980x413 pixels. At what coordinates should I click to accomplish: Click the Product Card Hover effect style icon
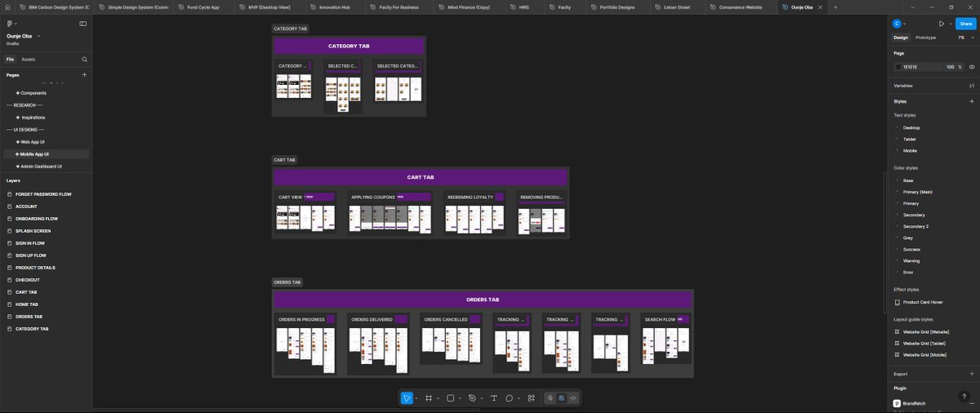point(898,302)
